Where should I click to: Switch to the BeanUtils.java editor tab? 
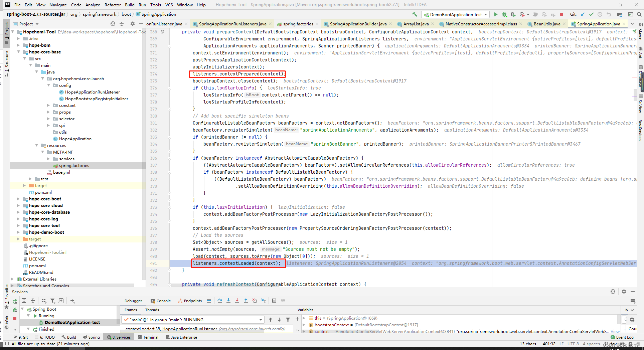(x=546, y=24)
